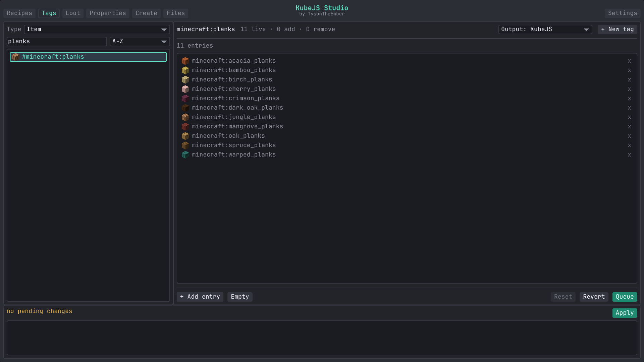Click the Revert button
Viewport: 644px width, 362px height.
click(594, 297)
